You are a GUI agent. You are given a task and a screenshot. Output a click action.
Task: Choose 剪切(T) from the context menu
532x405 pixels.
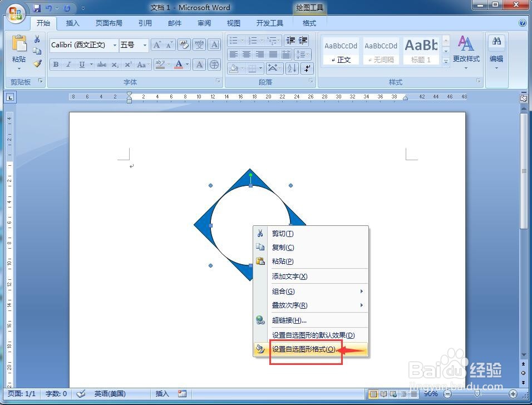pyautogui.click(x=311, y=233)
